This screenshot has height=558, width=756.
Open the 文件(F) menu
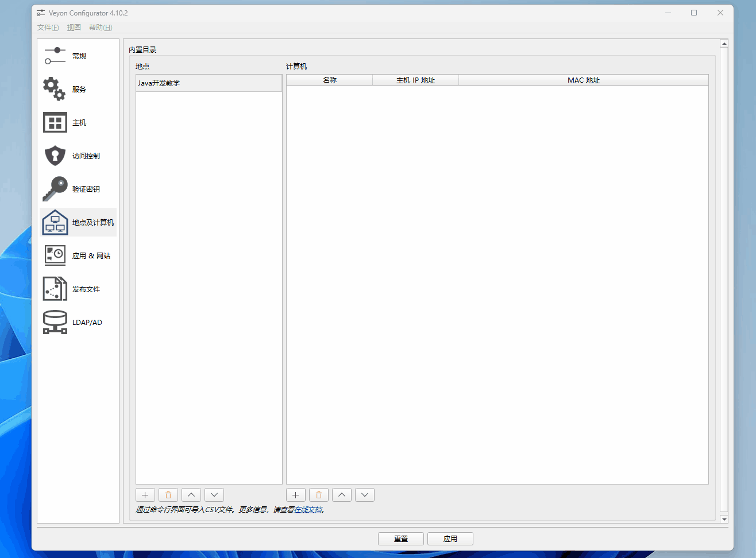(x=48, y=28)
